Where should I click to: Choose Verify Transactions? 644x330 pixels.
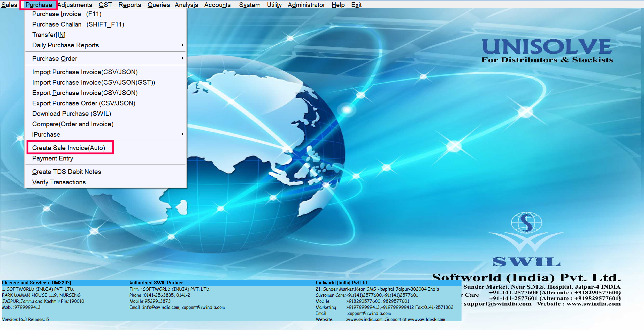click(x=106, y=182)
